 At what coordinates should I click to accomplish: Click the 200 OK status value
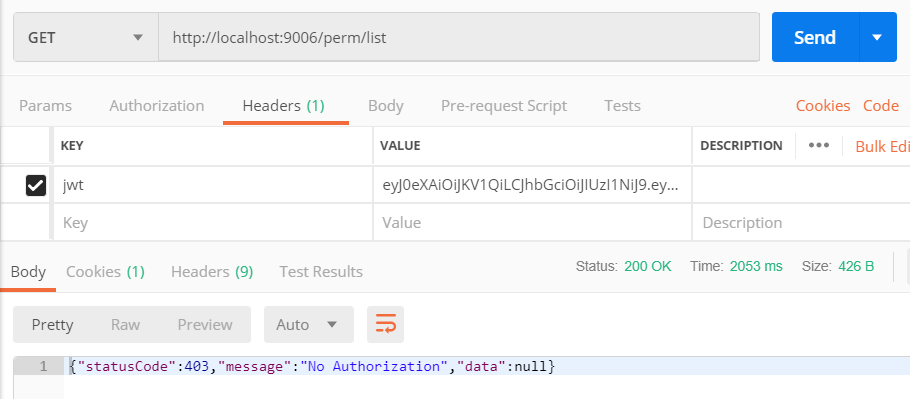coord(648,266)
